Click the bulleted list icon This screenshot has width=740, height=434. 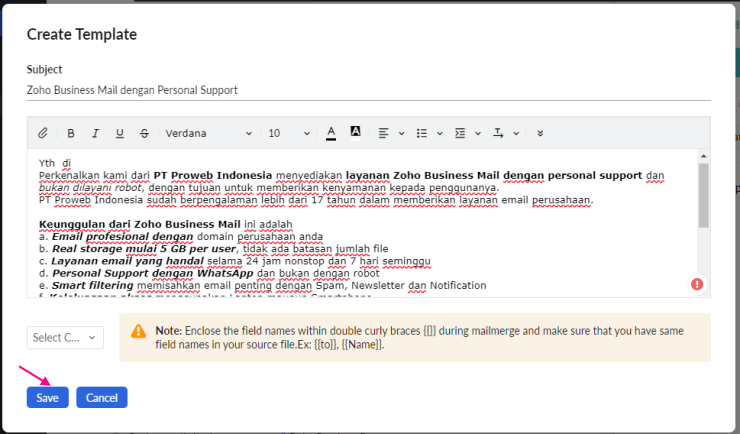point(422,134)
